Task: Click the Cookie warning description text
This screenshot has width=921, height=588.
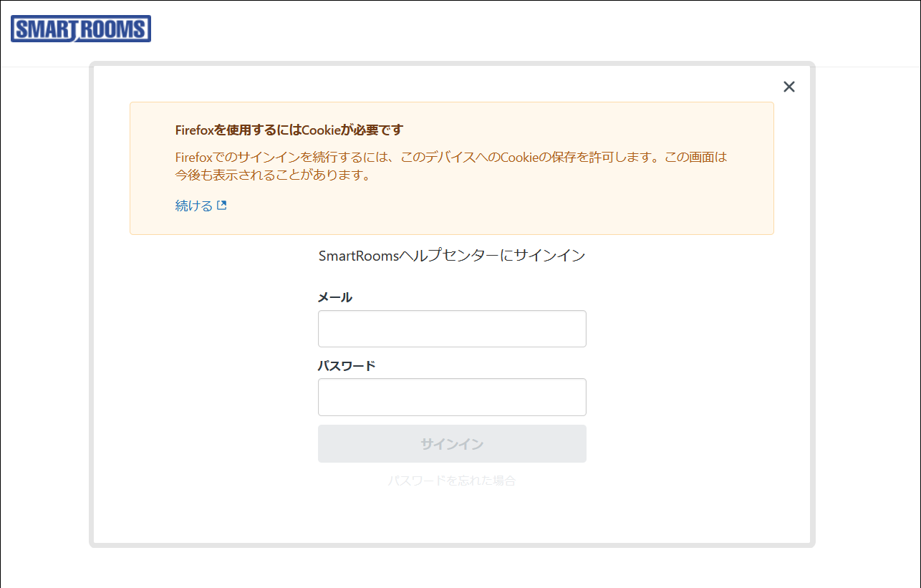Action: [451, 157]
